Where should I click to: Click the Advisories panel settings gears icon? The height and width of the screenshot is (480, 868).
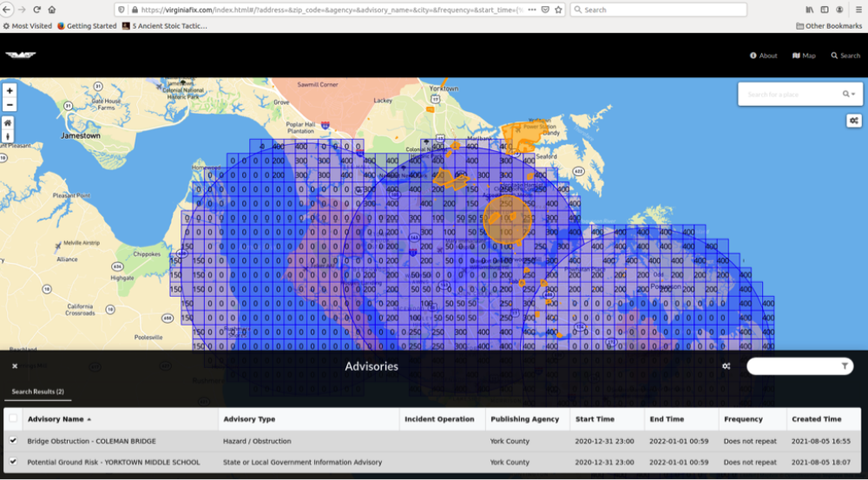(726, 366)
